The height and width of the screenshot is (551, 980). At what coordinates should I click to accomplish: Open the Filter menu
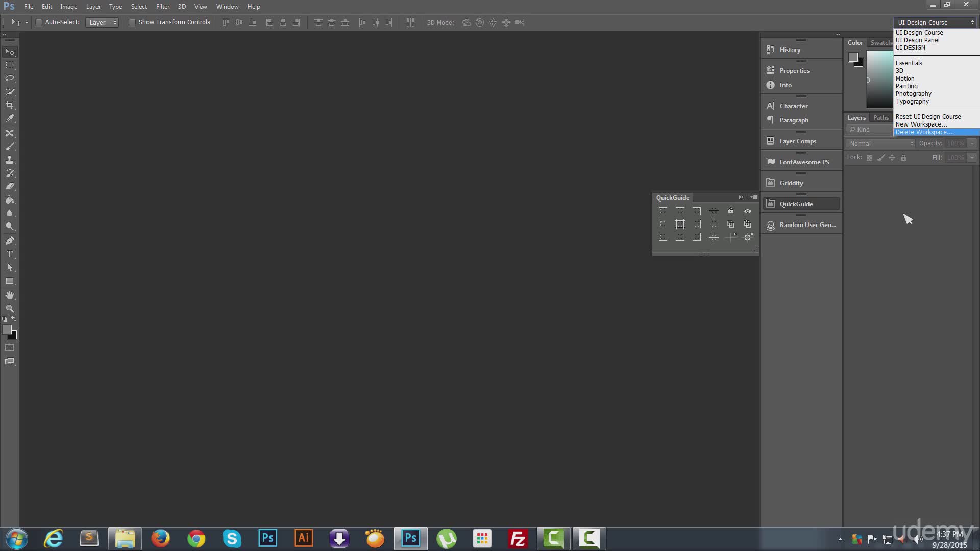coord(163,7)
